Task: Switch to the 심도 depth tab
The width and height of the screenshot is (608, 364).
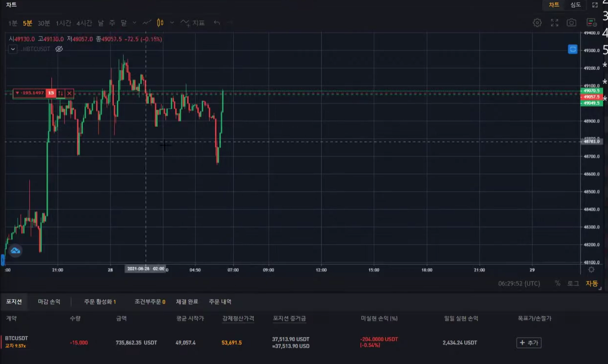Action: (x=575, y=5)
